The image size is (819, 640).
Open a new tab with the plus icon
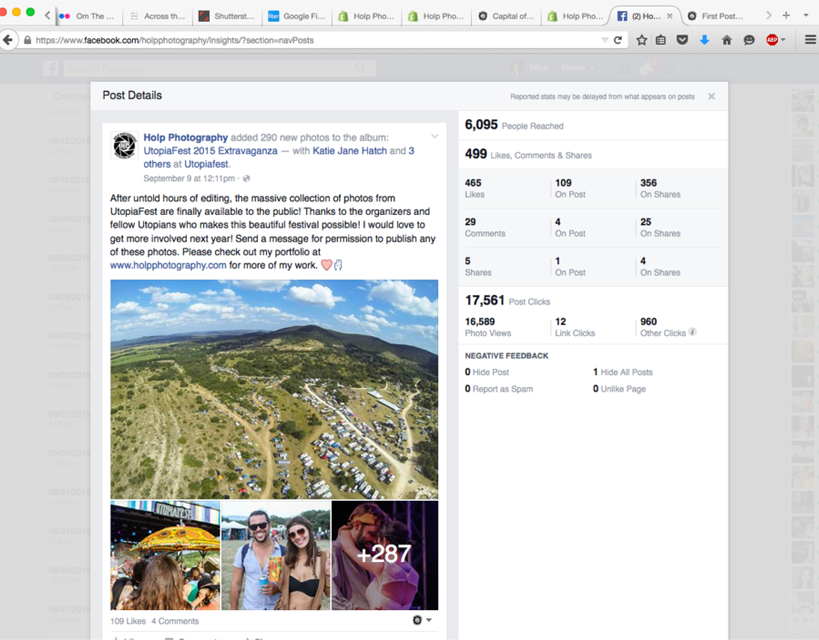(x=786, y=16)
